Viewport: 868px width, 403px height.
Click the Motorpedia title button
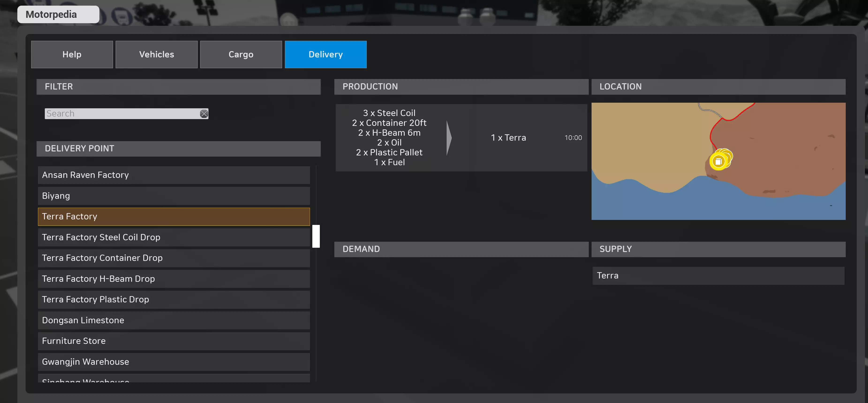click(58, 15)
